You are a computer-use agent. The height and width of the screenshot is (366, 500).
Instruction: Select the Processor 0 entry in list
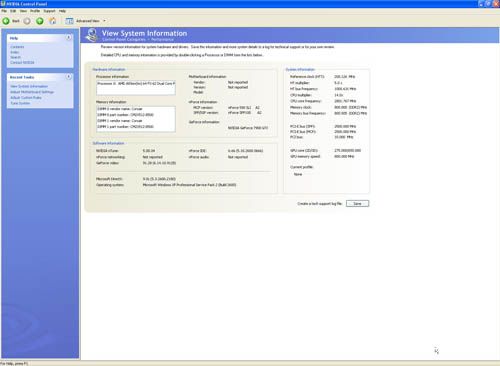click(136, 84)
